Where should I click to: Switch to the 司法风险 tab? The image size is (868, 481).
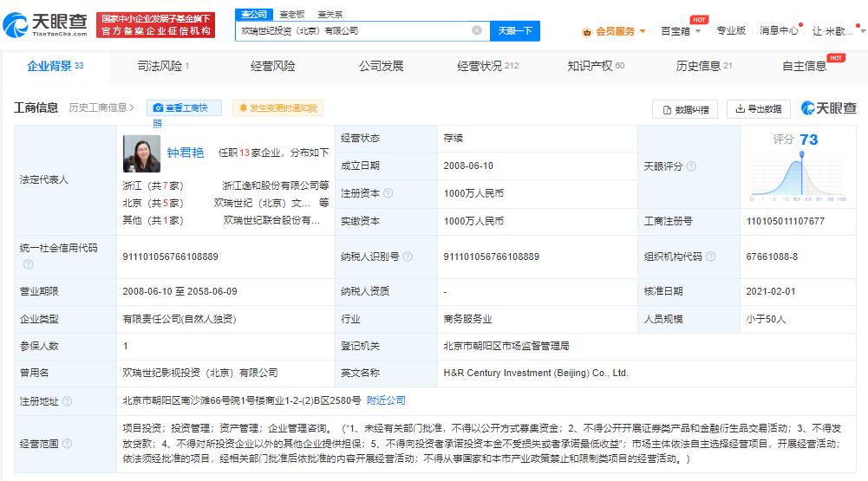163,67
